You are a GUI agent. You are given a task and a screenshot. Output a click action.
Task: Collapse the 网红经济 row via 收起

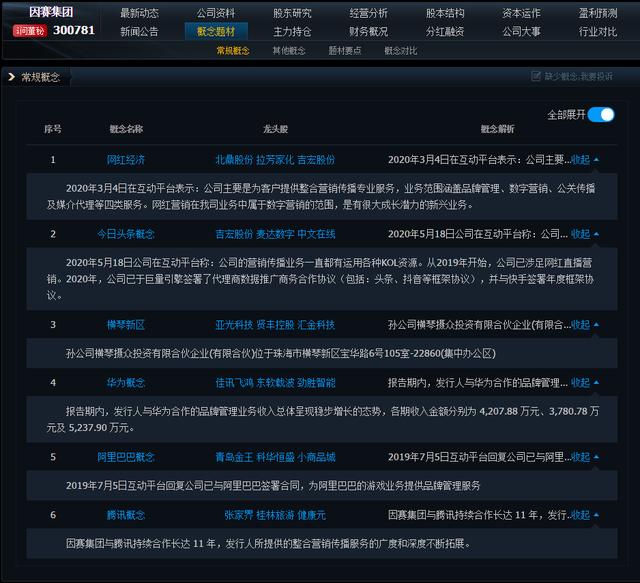(584, 160)
